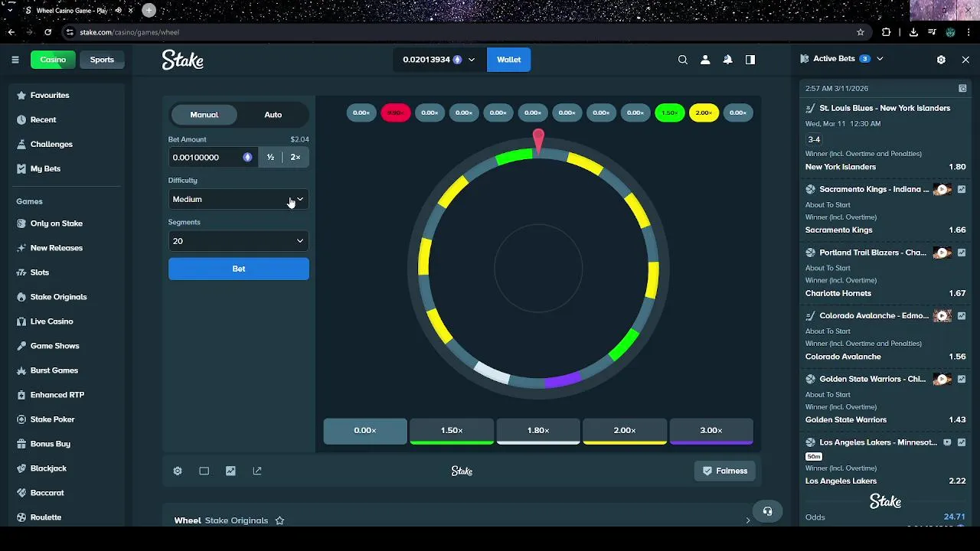Open the game pop-out icon

257,471
